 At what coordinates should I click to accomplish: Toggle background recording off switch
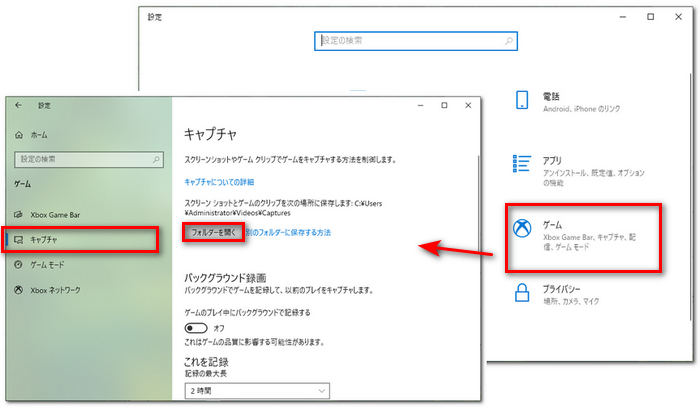[x=196, y=328]
